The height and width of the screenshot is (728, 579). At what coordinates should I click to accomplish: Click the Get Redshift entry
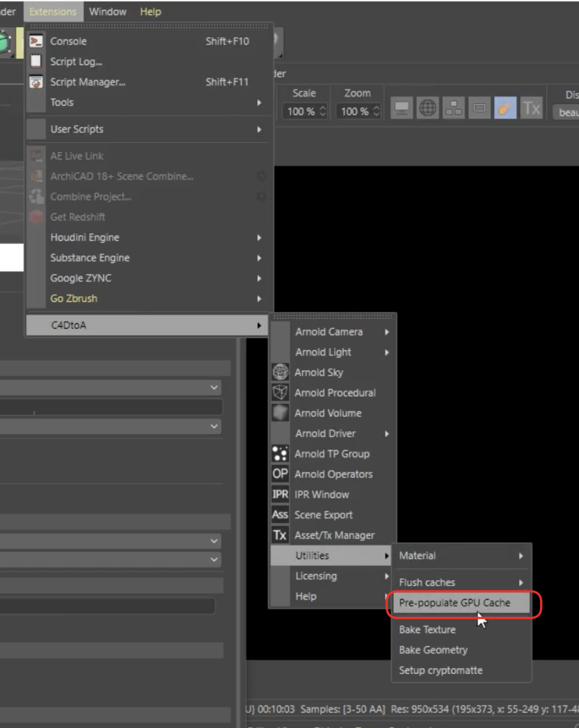[x=148, y=217]
